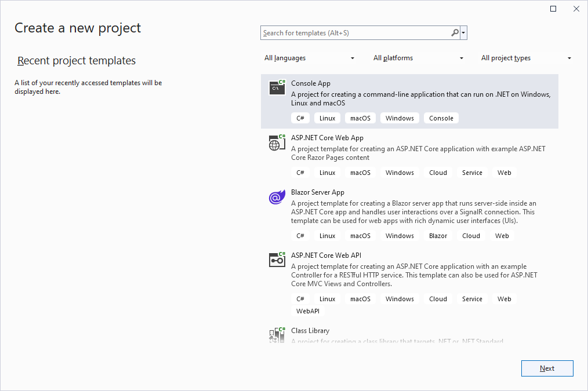Screen dimensions: 588x391
Task: Click the Blazor tag on Blazor Server App
Action: (438, 236)
